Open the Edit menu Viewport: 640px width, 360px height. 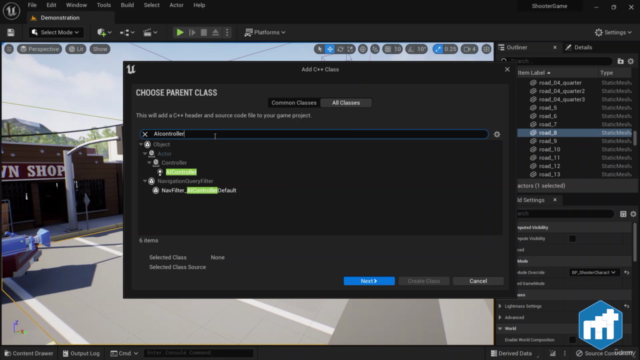click(x=51, y=5)
